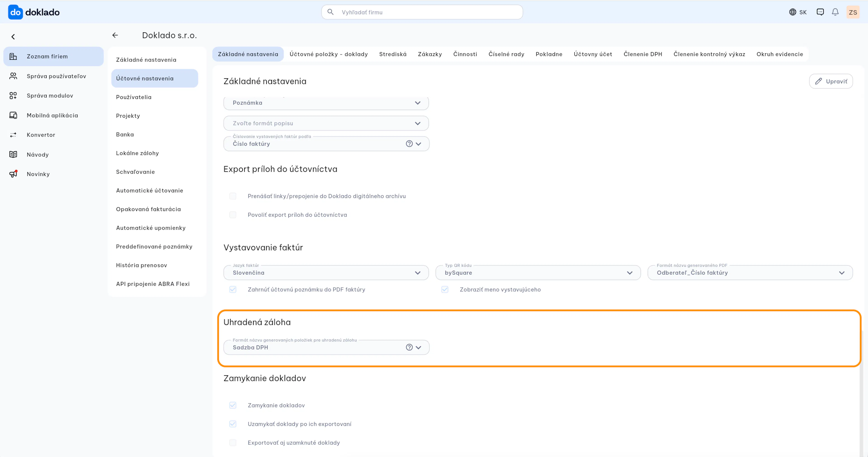Open the Typ QR kódu dropdown
This screenshot has height=457, width=868.
coord(538,273)
